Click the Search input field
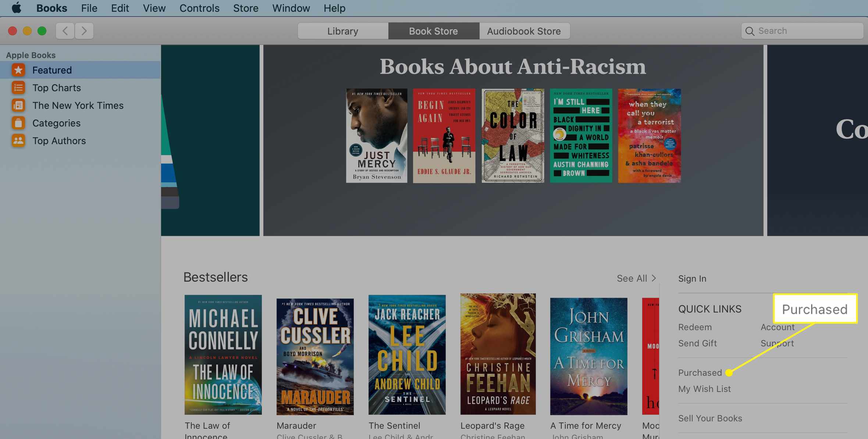868x439 pixels. [x=802, y=31]
